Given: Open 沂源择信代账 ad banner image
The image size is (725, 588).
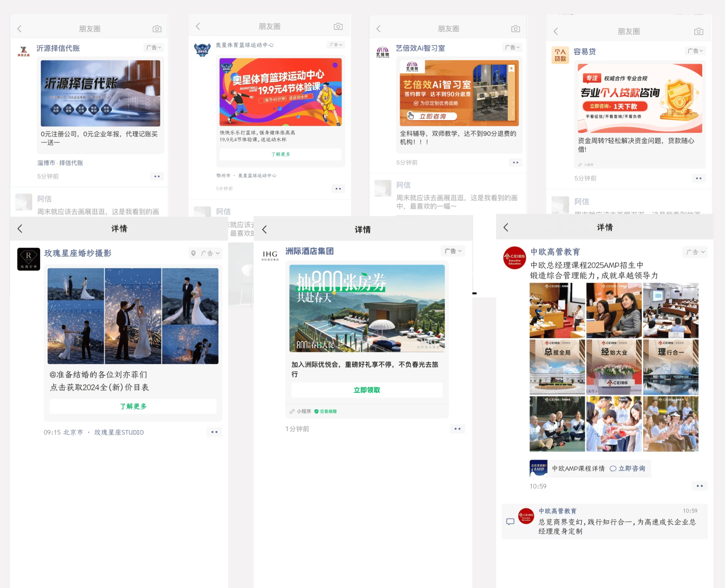Looking at the screenshot, I should click(100, 93).
